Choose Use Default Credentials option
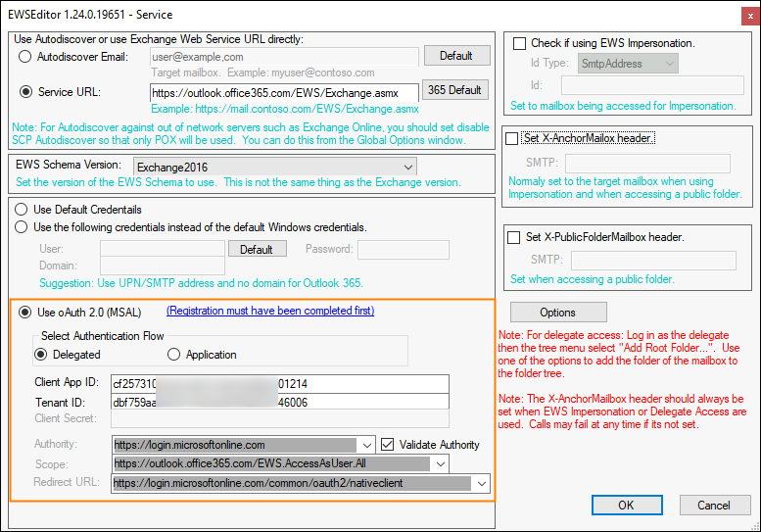Screen dimensions: 761x532 pyautogui.click(x=22, y=210)
